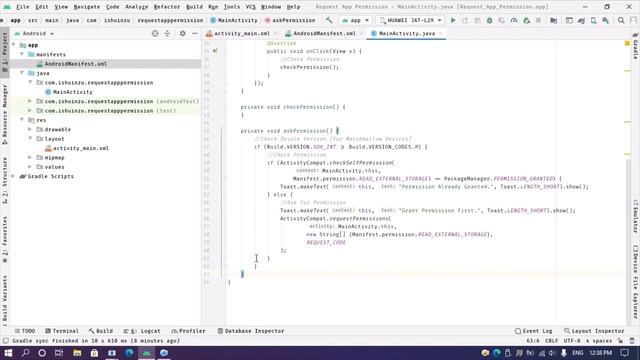Screen dimensions: 640x360
Task: Open the Refactor menu
Action: click(167, 7)
